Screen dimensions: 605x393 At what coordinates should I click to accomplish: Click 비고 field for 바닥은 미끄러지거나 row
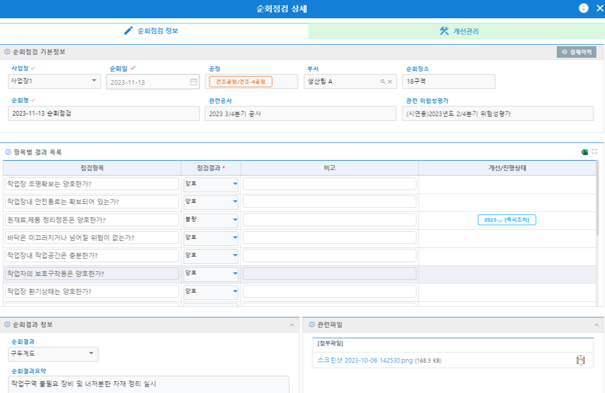pos(330,238)
